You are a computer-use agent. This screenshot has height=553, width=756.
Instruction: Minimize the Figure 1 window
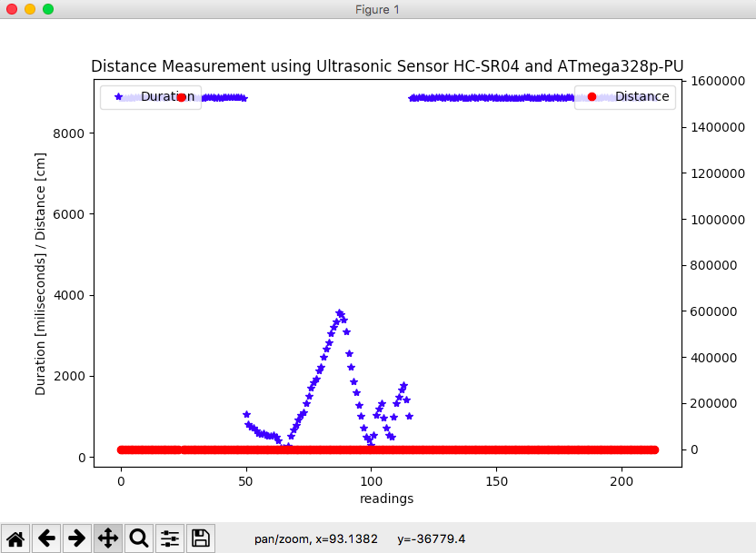point(30,9)
